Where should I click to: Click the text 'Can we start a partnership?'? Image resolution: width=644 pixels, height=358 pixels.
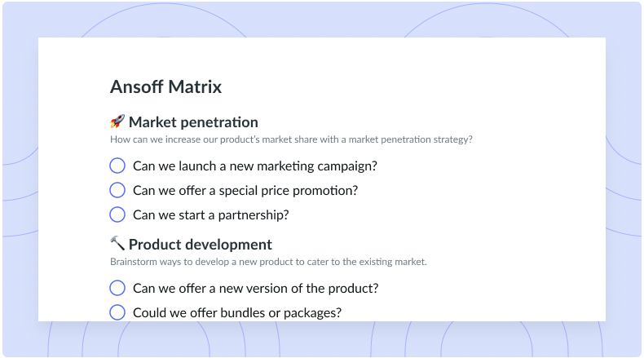tap(210, 214)
